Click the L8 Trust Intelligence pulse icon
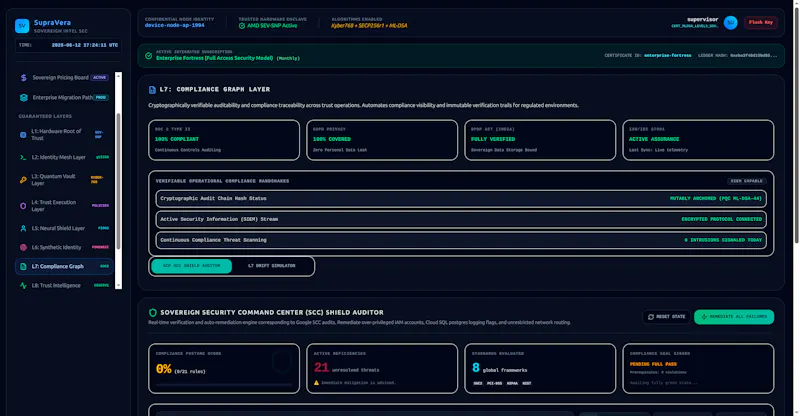Image resolution: width=800 pixels, height=416 pixels. click(x=23, y=285)
